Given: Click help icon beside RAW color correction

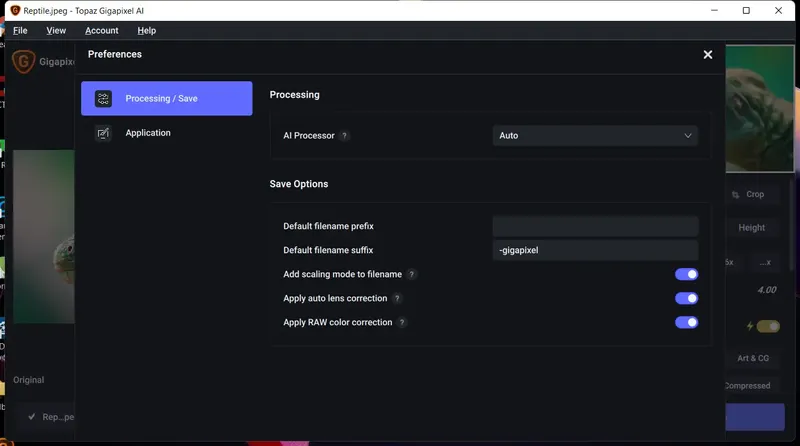Looking at the screenshot, I should click(x=402, y=323).
